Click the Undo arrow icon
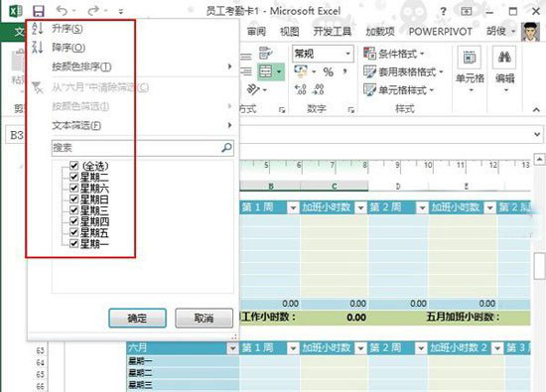546x392 pixels. [62, 11]
